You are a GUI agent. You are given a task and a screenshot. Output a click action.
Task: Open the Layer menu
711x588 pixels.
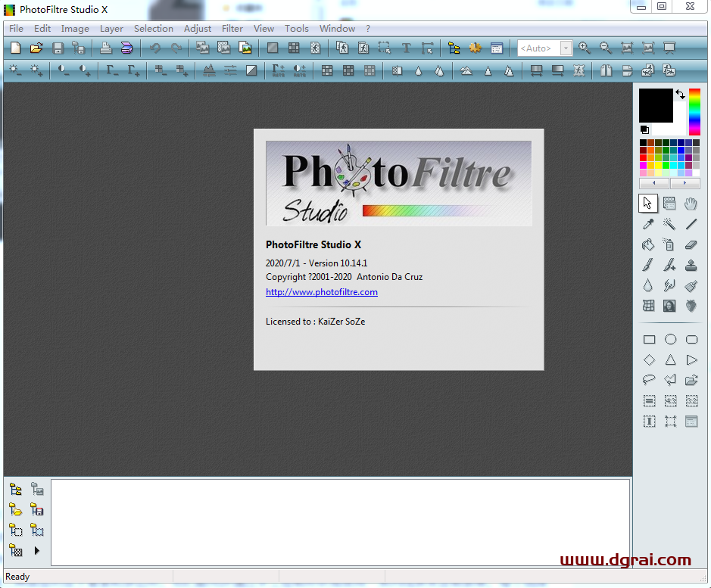pyautogui.click(x=111, y=29)
